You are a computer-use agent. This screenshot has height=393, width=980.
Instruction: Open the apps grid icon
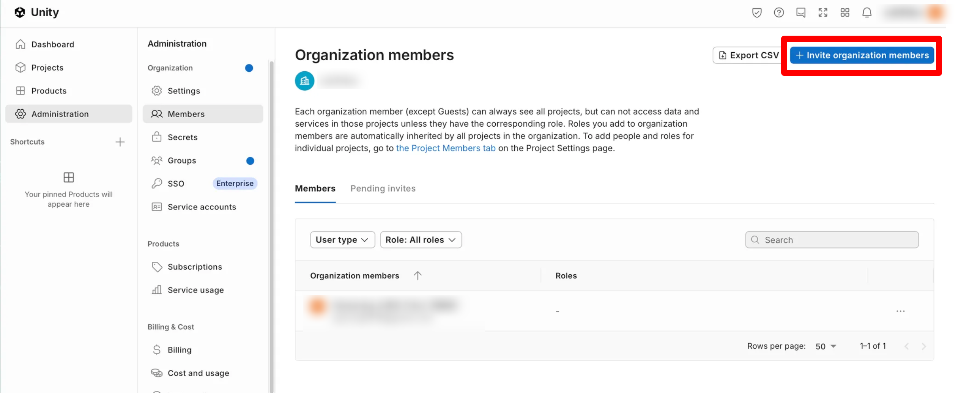click(845, 13)
